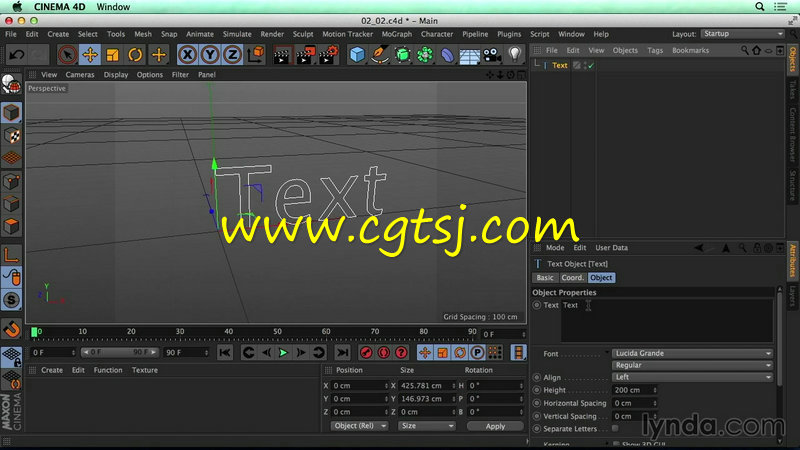The height and width of the screenshot is (450, 800).
Task: Open Edit Render Settings icon
Action: (x=328, y=55)
